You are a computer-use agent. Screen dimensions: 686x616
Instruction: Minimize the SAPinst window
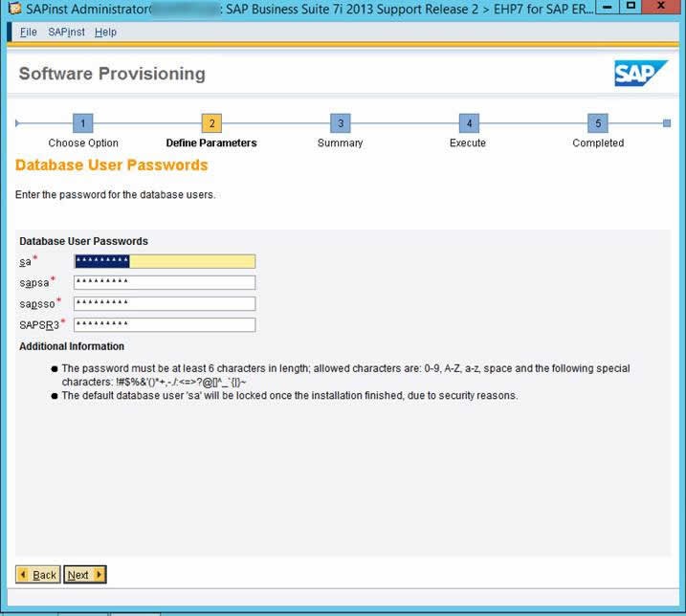pos(608,7)
